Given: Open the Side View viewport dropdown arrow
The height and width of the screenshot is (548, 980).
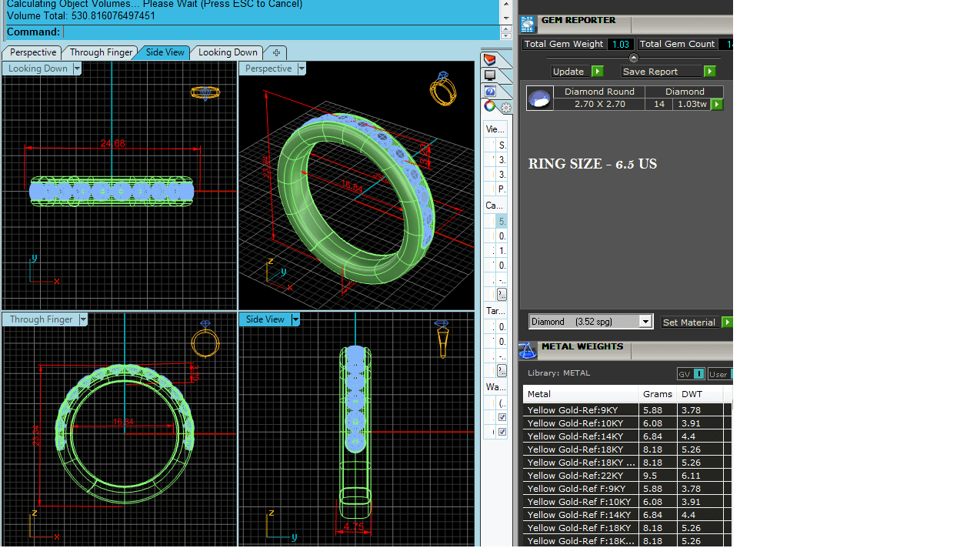Looking at the screenshot, I should pyautogui.click(x=295, y=319).
